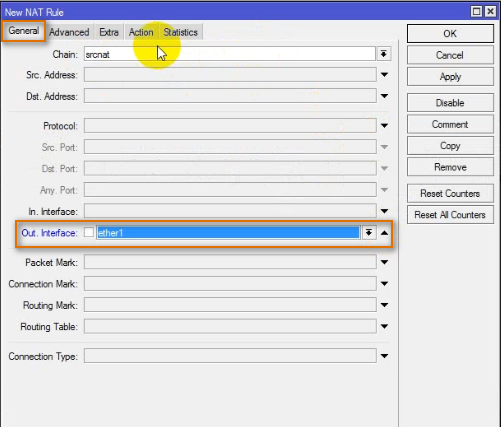Click the Chain srcnat input field

tap(230, 54)
